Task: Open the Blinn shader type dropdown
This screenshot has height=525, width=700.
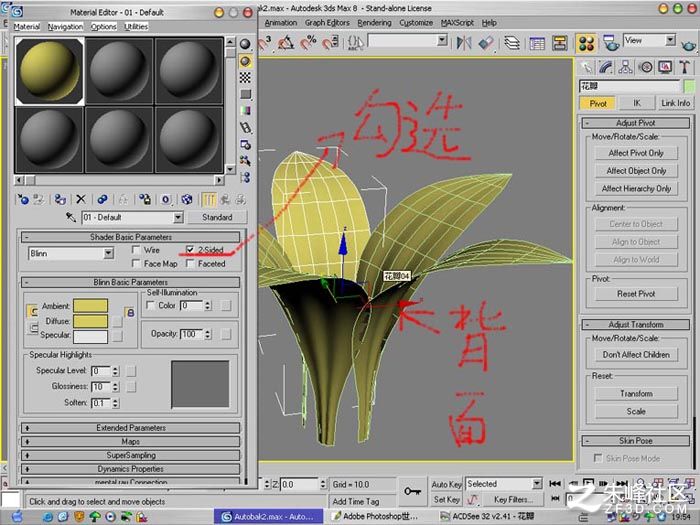Action: (x=71, y=254)
